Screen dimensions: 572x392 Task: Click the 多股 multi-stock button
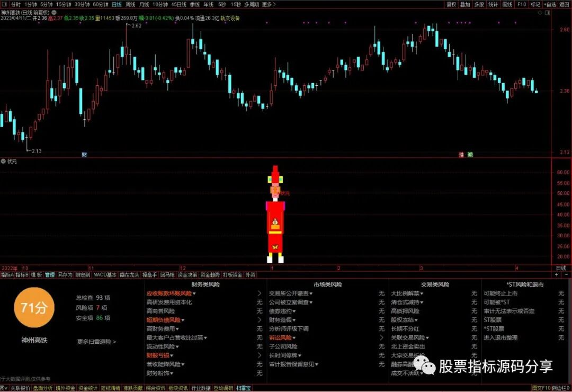pyautogui.click(x=479, y=4)
